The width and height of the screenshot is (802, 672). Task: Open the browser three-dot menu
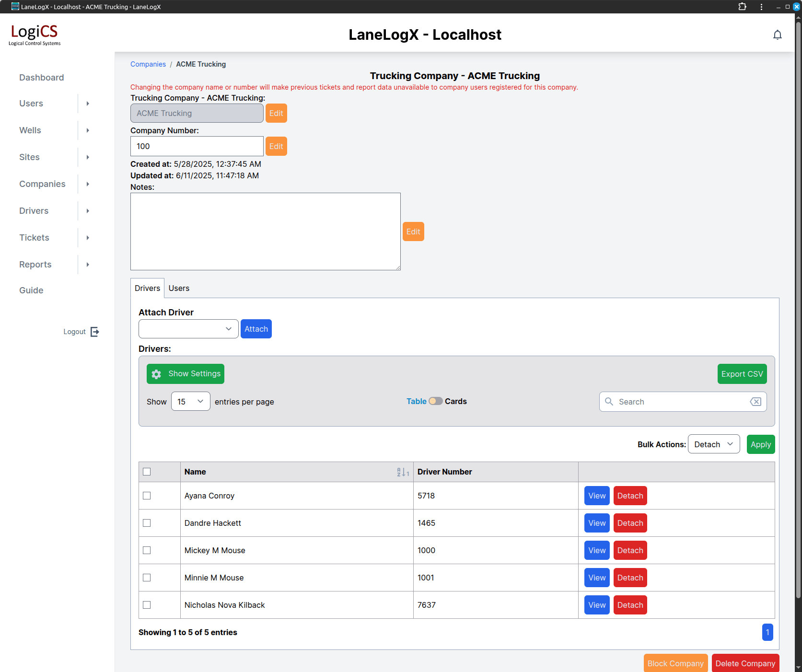(761, 7)
